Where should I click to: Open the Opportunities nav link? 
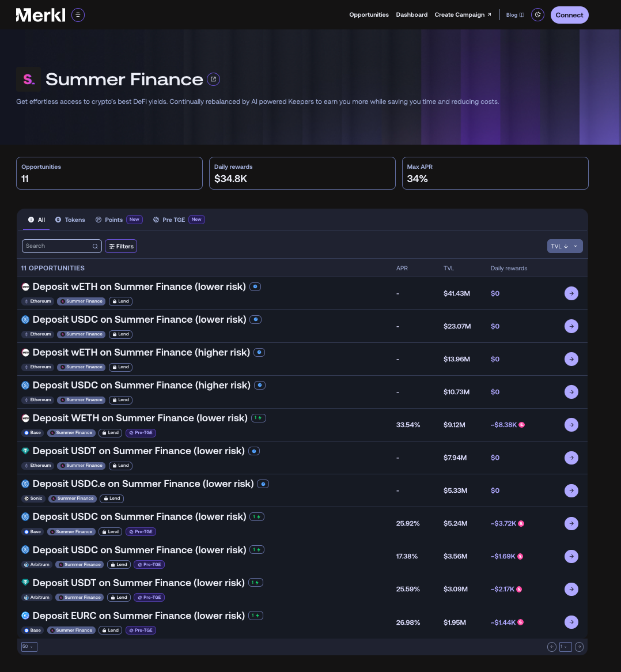[369, 14]
